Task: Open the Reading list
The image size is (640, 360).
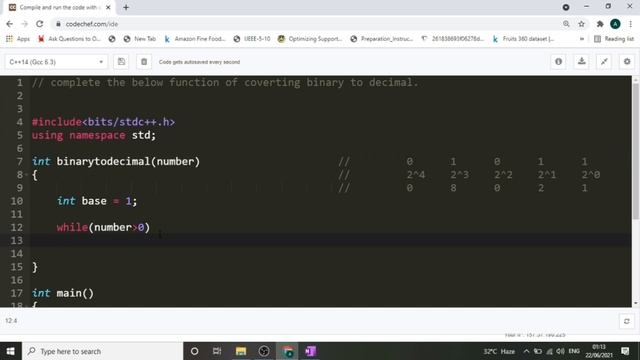Action: (x=614, y=39)
